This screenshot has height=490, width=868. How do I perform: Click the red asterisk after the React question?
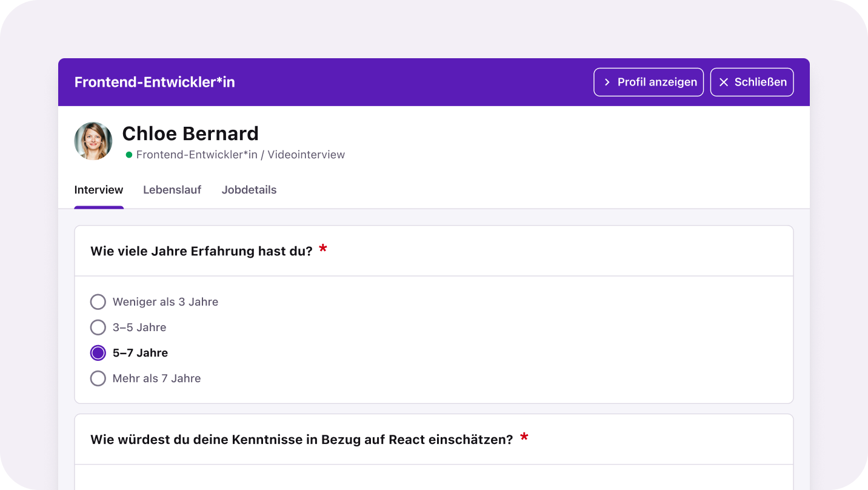[x=524, y=437]
